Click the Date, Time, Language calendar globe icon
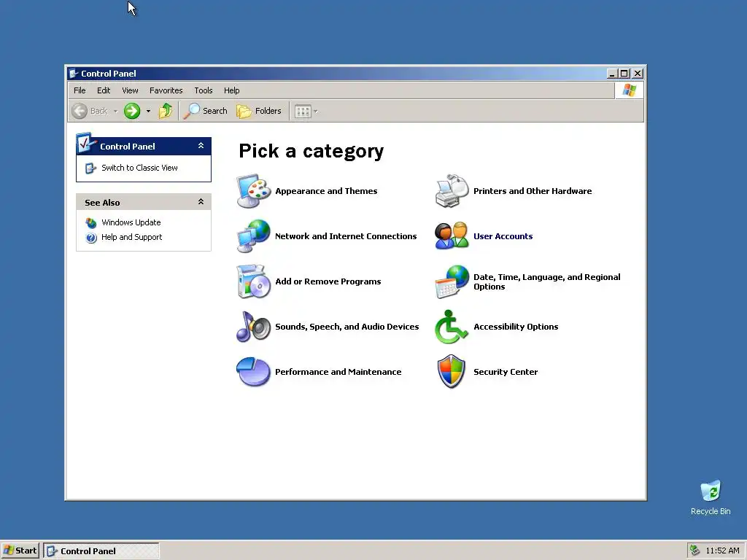The image size is (747, 560). [x=452, y=281]
